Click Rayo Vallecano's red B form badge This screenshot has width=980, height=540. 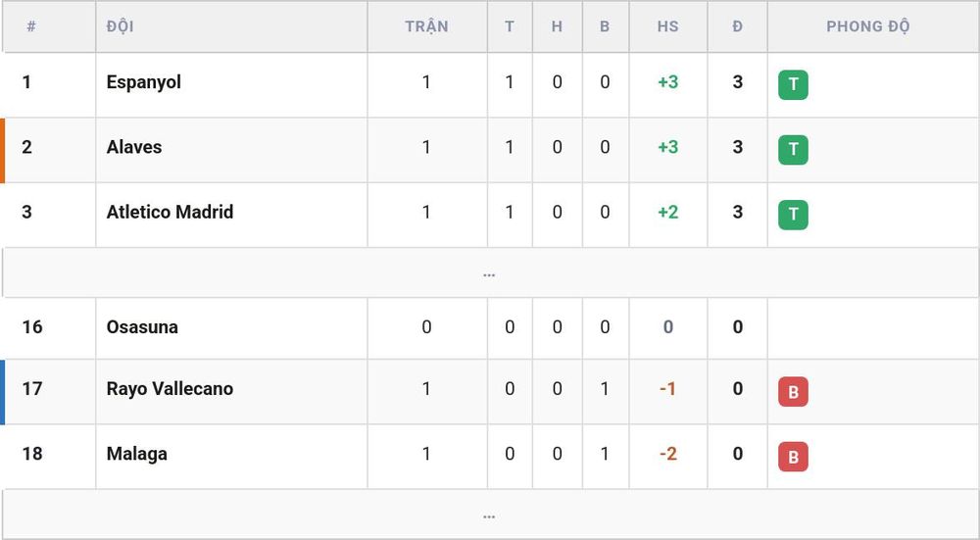tap(793, 392)
